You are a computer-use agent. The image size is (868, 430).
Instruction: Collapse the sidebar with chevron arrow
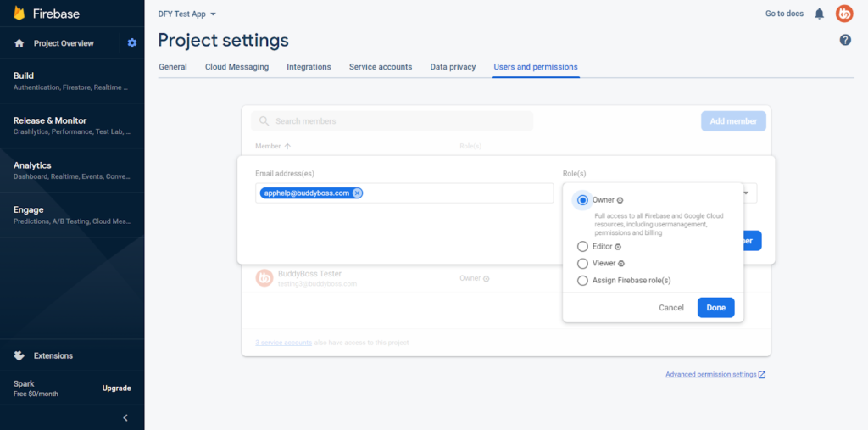125,417
